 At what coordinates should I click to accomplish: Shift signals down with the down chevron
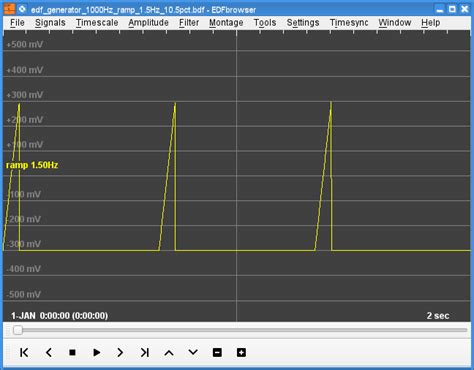[193, 352]
